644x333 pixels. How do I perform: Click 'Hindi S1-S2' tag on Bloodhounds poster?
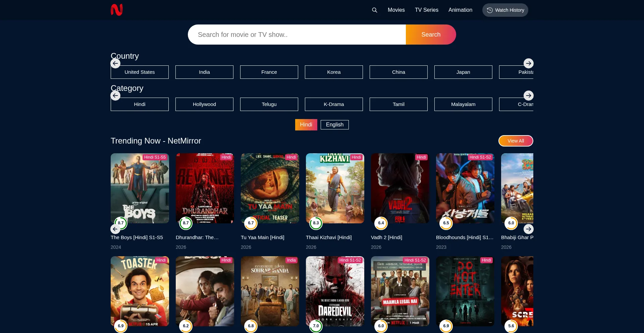[480, 157]
